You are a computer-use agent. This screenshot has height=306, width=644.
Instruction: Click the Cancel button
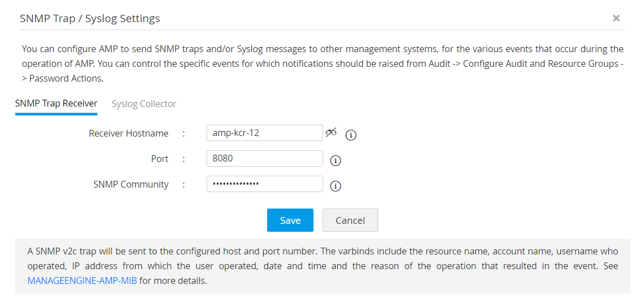point(350,220)
